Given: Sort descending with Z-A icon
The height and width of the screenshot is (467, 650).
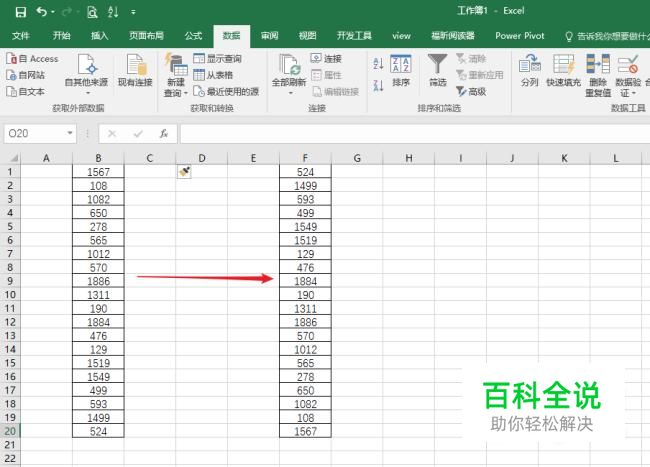Looking at the screenshot, I should tap(378, 86).
